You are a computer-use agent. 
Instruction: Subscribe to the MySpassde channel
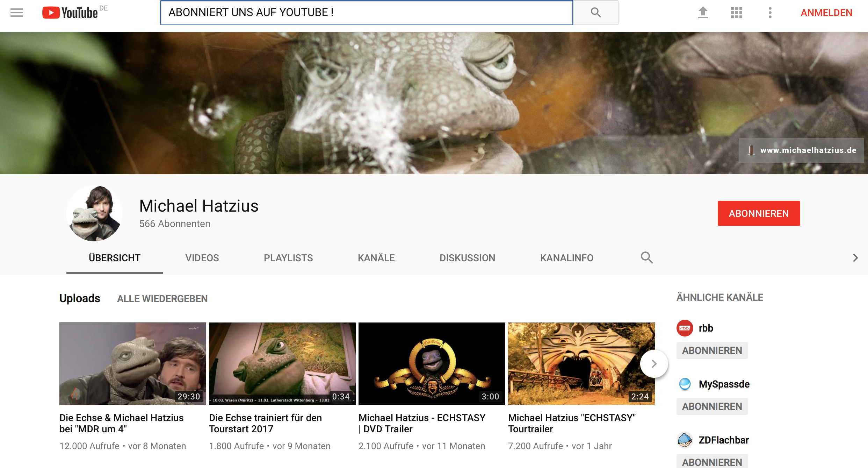click(x=712, y=406)
